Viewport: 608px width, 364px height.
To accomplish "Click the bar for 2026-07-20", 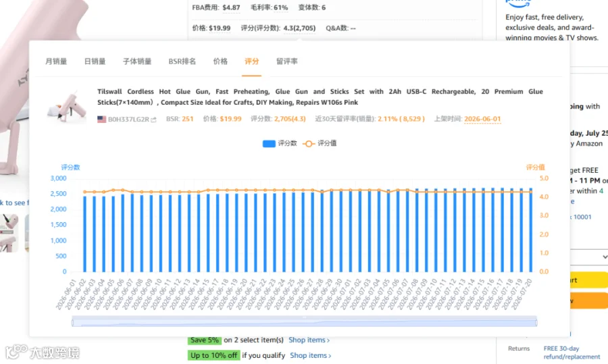I will click(x=531, y=230).
